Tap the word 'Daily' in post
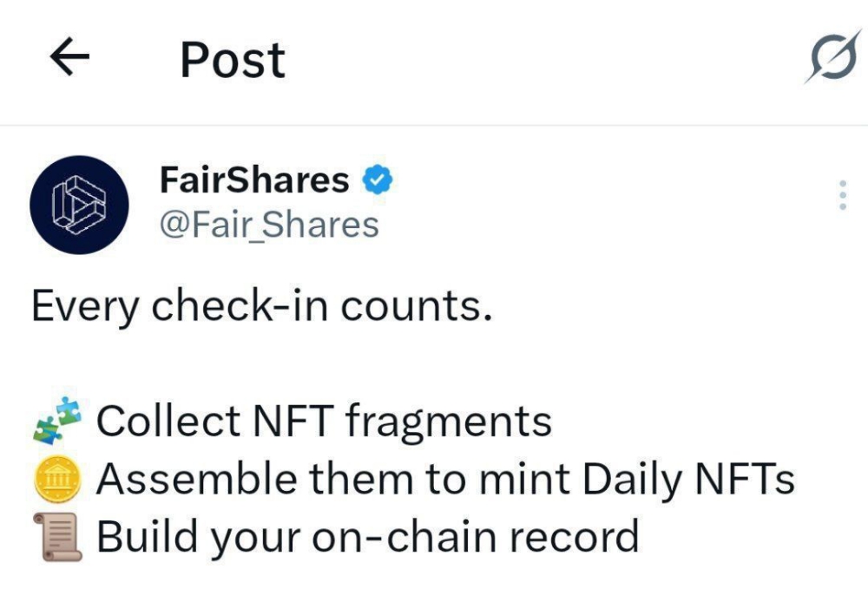Image resolution: width=868 pixels, height=608 pixels. [x=632, y=481]
